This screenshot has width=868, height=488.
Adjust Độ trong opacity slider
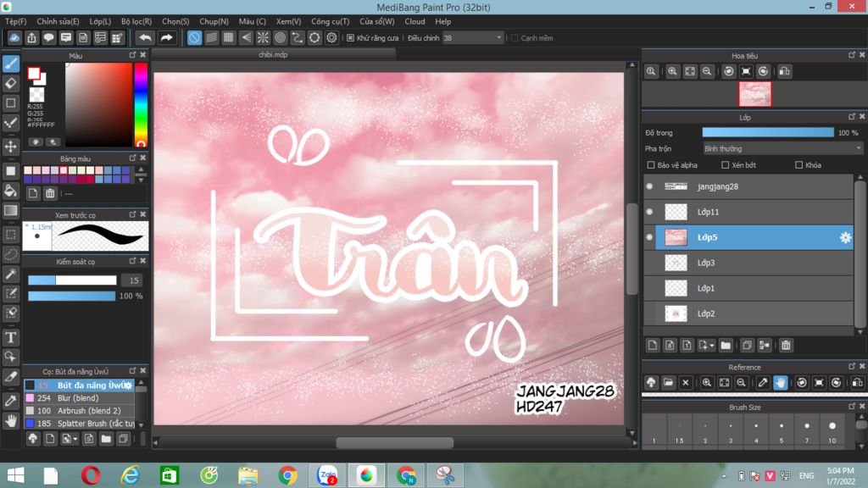(x=768, y=133)
